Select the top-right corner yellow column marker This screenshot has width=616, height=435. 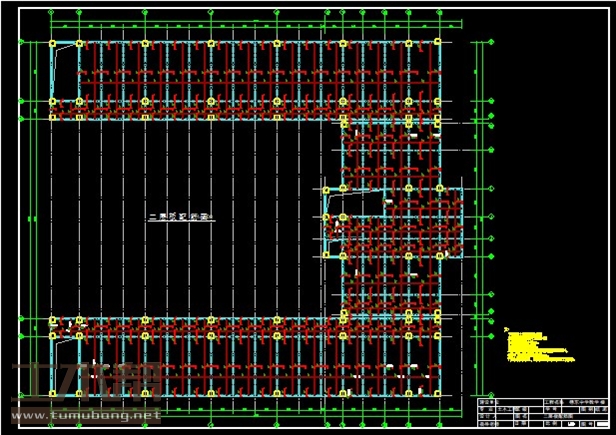pos(437,43)
